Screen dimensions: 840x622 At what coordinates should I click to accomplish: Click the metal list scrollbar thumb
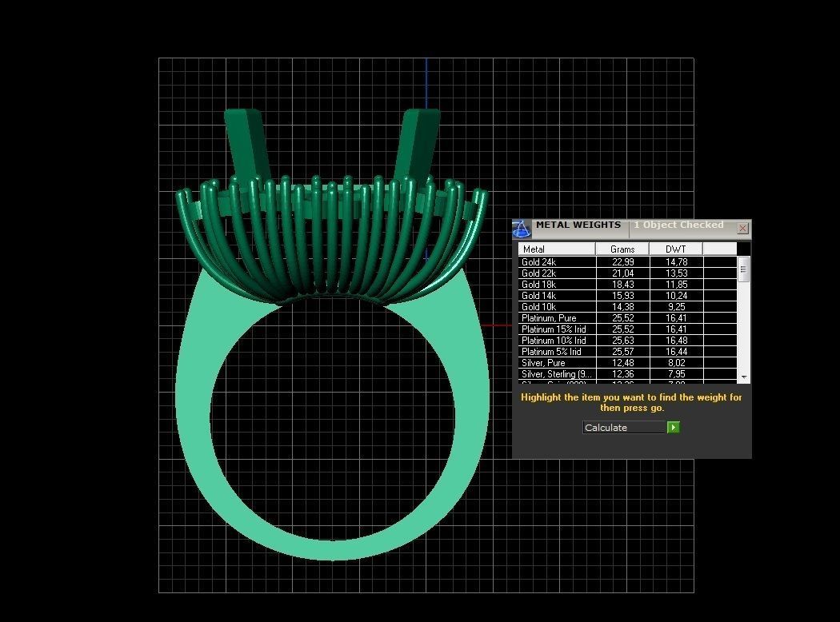coord(743,269)
